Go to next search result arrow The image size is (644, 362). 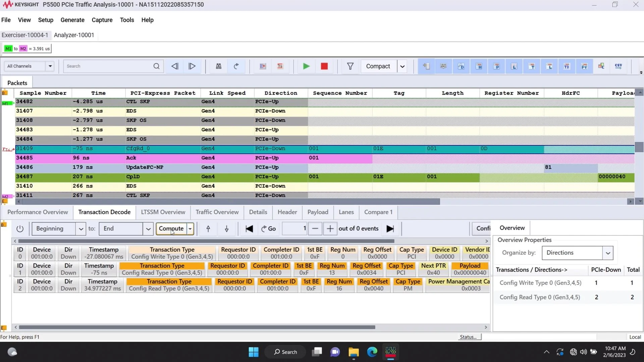pyautogui.click(x=192, y=66)
